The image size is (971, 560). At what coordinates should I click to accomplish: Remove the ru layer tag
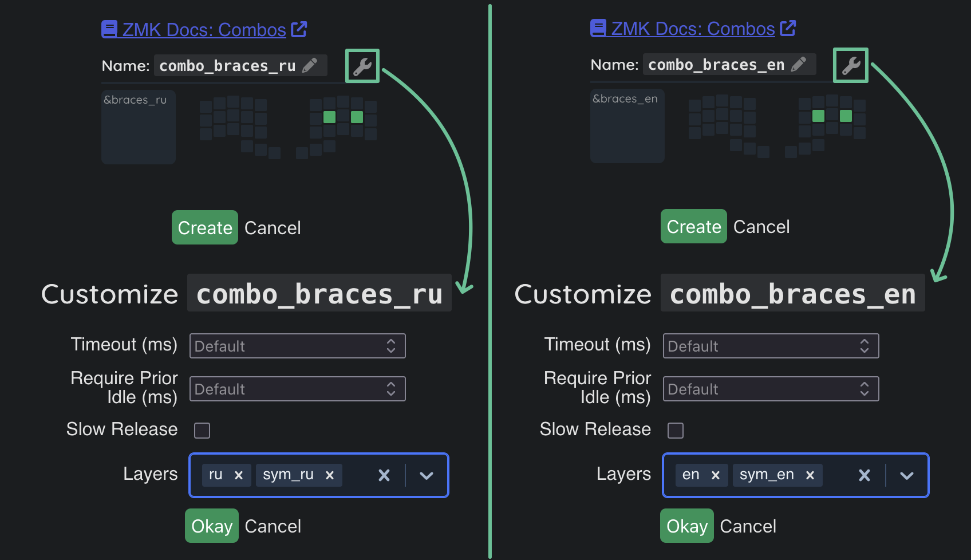239,475
